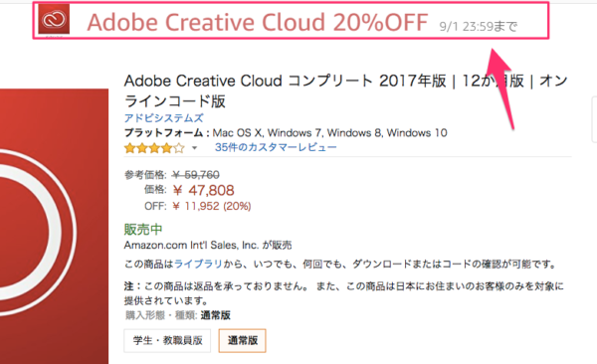Click the red Creative Cloud product image
The width and height of the screenshot is (597, 364).
click(x=54, y=226)
